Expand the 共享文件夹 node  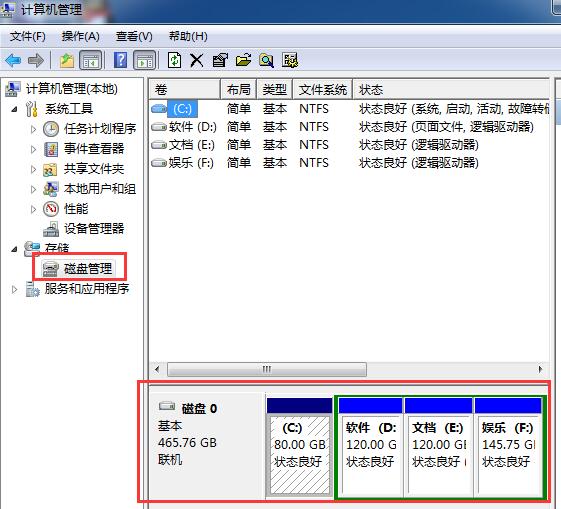pyautogui.click(x=33, y=169)
